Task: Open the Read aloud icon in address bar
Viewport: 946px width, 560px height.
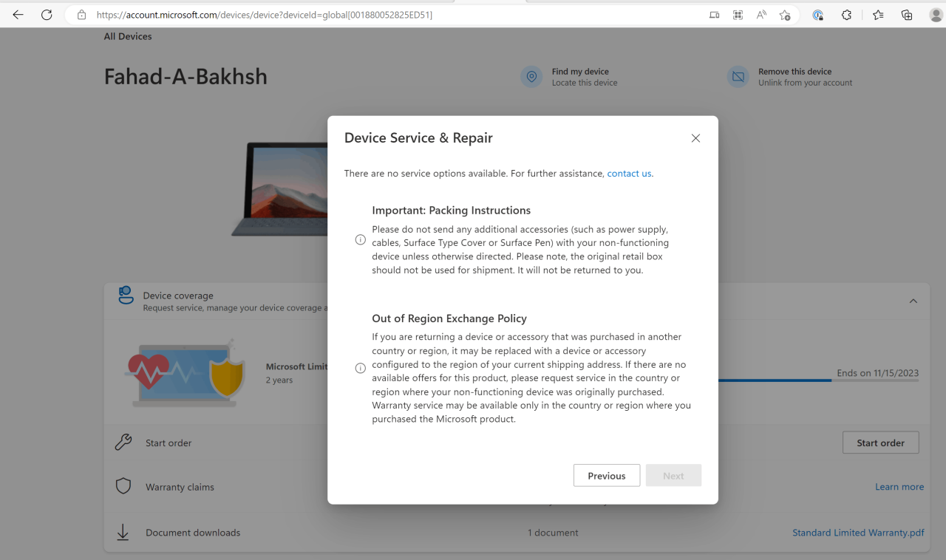Action: coord(761,15)
